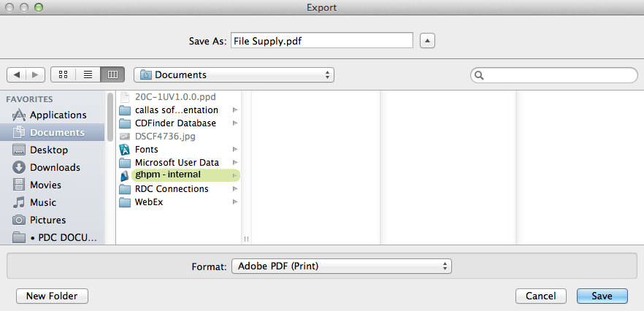Click the Cancel button
This screenshot has width=644, height=311.
coord(541,296)
